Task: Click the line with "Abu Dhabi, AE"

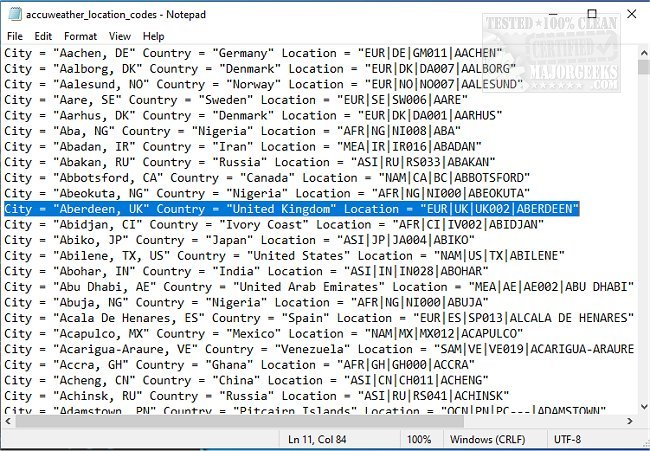Action: (319, 287)
